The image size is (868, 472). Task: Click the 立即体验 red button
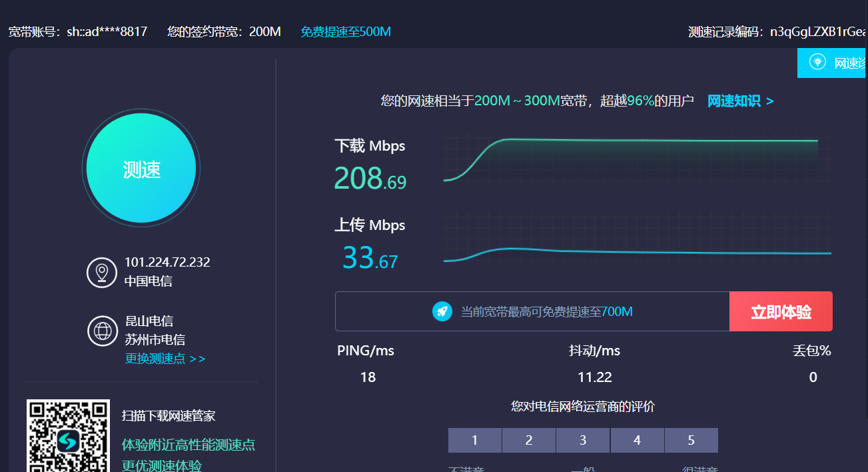[781, 311]
